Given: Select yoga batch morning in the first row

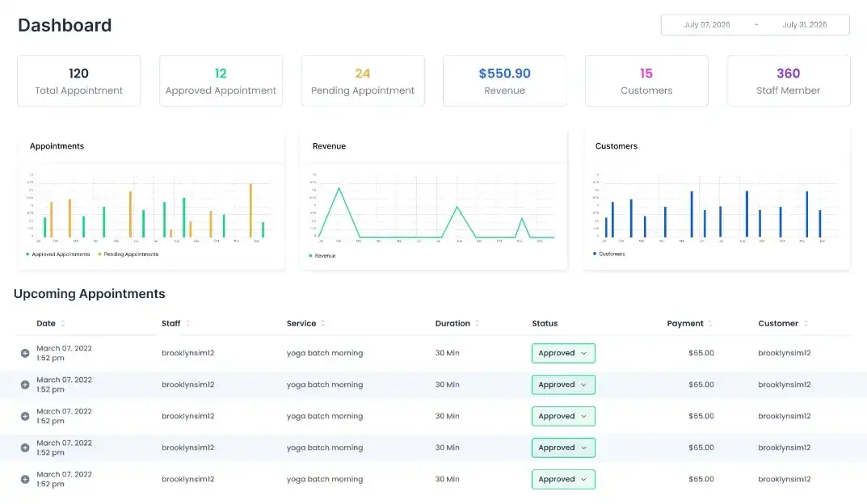Looking at the screenshot, I should 325,353.
